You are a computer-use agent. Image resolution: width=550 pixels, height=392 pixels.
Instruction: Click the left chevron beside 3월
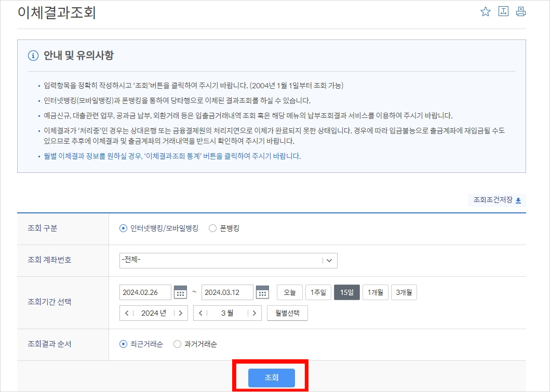click(202, 313)
